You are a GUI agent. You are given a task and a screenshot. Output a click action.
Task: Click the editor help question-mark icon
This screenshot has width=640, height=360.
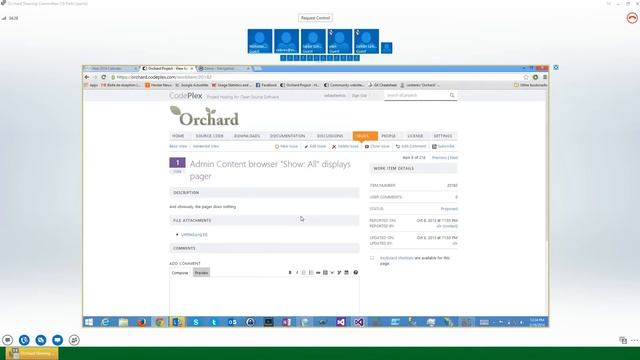click(x=356, y=273)
